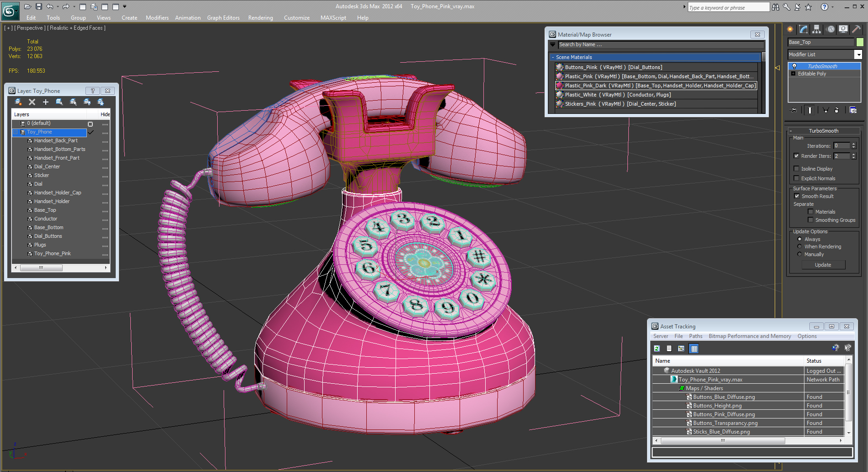Open the Create command panel tab

click(x=790, y=29)
